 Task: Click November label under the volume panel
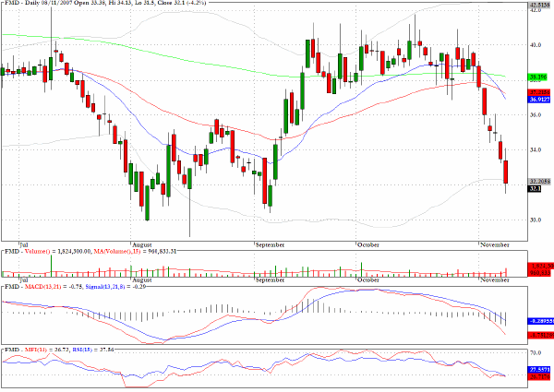point(495,279)
